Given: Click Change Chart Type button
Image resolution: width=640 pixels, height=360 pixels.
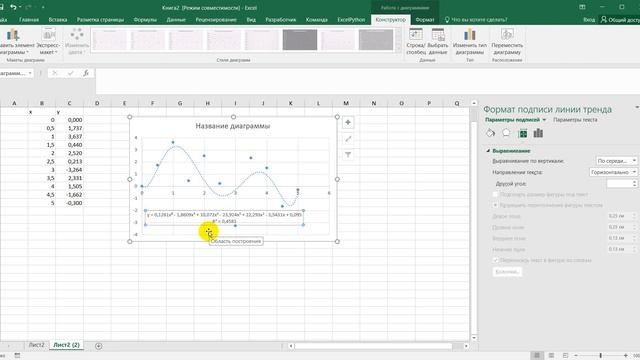Looking at the screenshot, I should click(470, 42).
